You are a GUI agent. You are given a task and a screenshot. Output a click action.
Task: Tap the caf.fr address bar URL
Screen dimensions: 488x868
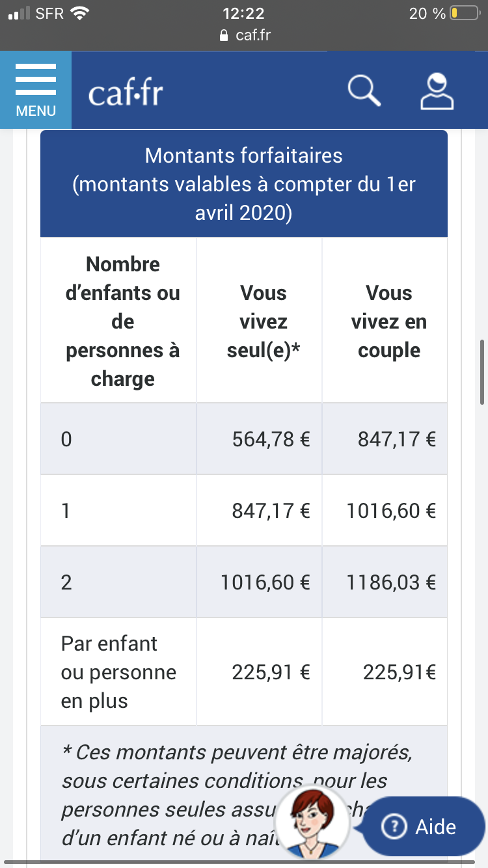[x=252, y=35]
